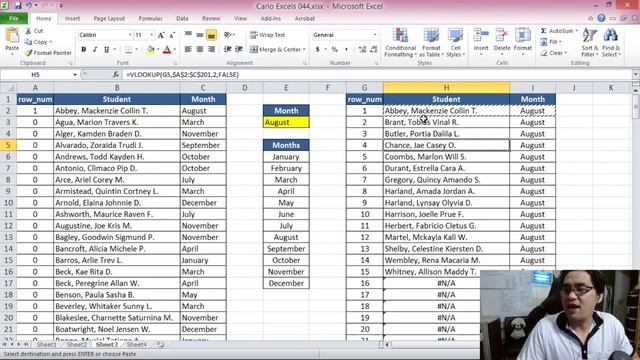Activate the Format Painter brush
This screenshot has width=640, height=360.
[29, 53]
